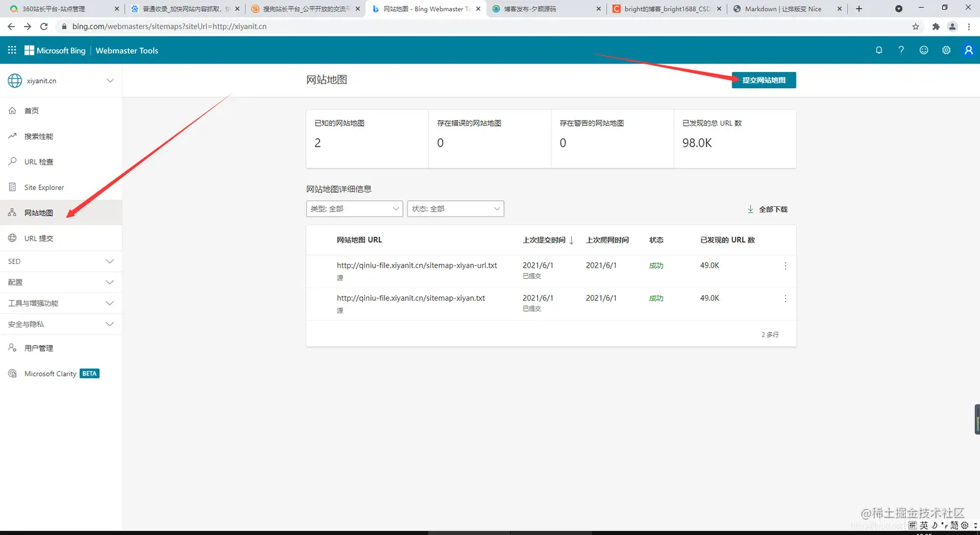Click the 已发现的总 URL 数 98.0K card
The height and width of the screenshot is (535, 980).
[x=735, y=139]
